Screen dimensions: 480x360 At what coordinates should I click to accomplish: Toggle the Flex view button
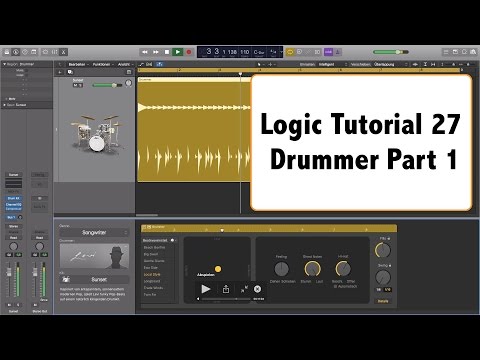pyautogui.click(x=149, y=64)
